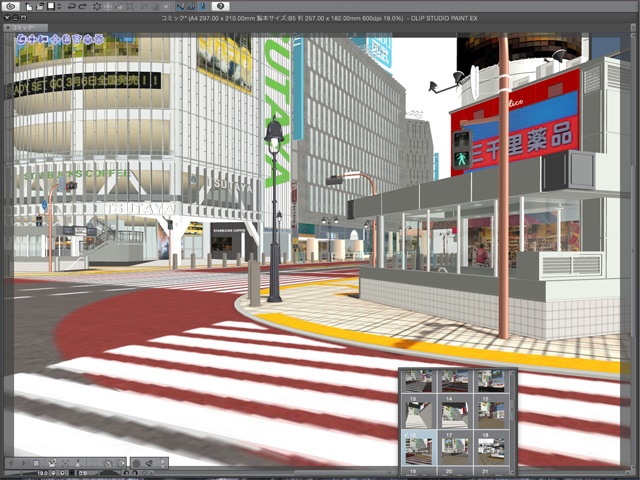The image size is (640, 480).
Task: Click the rotate canvas left icon
Action: pos(126,473)
